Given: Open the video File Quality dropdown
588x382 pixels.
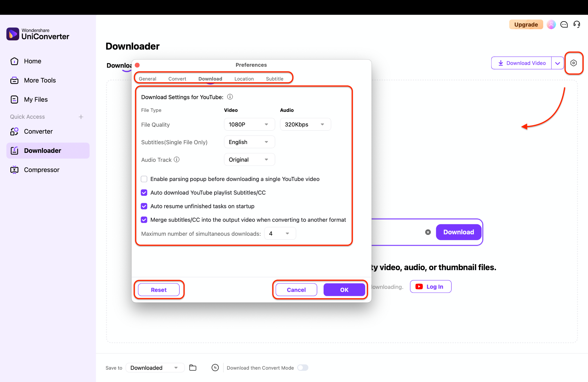Looking at the screenshot, I should tap(249, 124).
